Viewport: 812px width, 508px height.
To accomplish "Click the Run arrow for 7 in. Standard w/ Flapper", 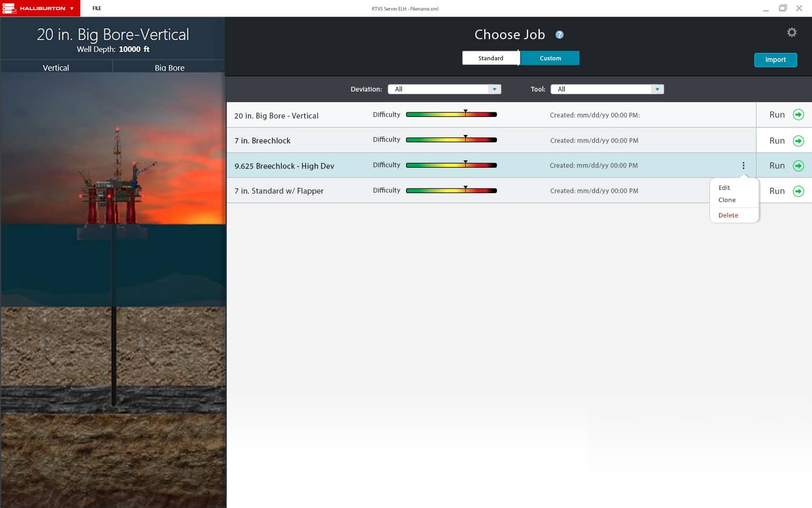I will pos(798,191).
